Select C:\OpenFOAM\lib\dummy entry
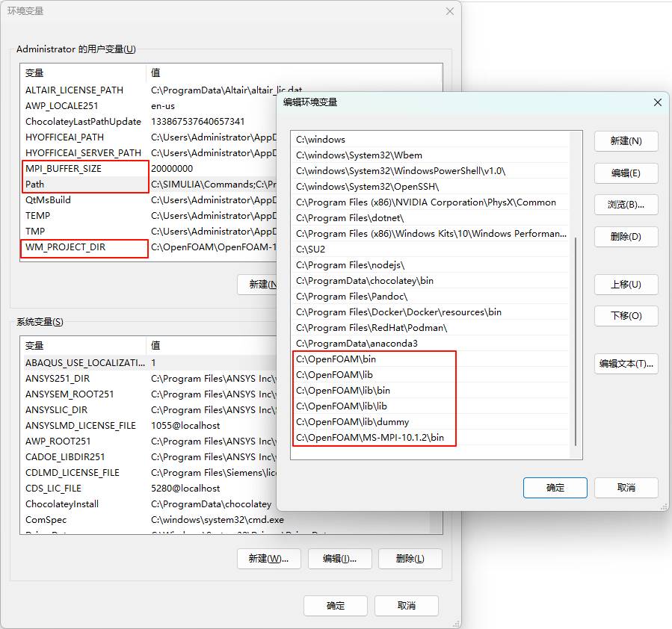 [431, 422]
